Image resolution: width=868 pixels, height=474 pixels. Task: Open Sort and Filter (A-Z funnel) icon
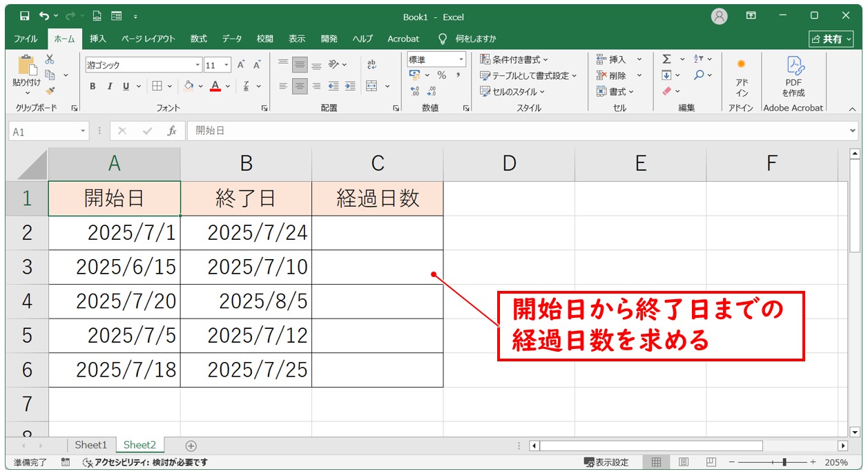699,59
